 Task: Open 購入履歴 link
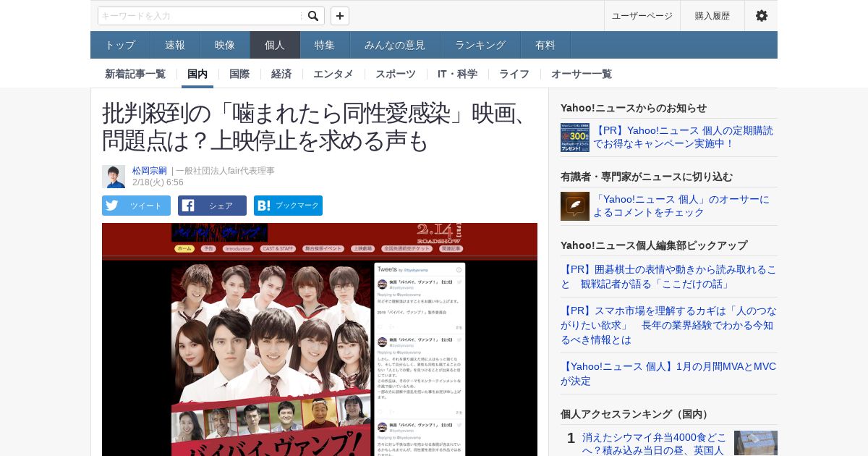[x=712, y=16]
